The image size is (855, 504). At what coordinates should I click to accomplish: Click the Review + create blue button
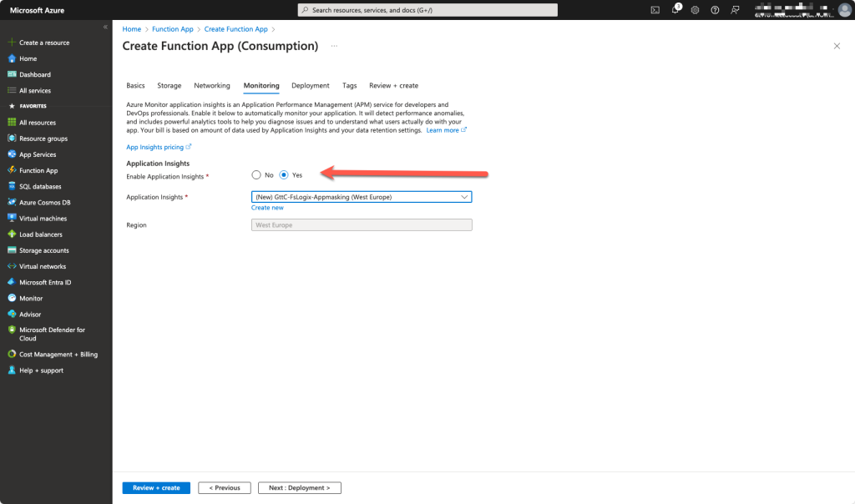[x=156, y=487]
